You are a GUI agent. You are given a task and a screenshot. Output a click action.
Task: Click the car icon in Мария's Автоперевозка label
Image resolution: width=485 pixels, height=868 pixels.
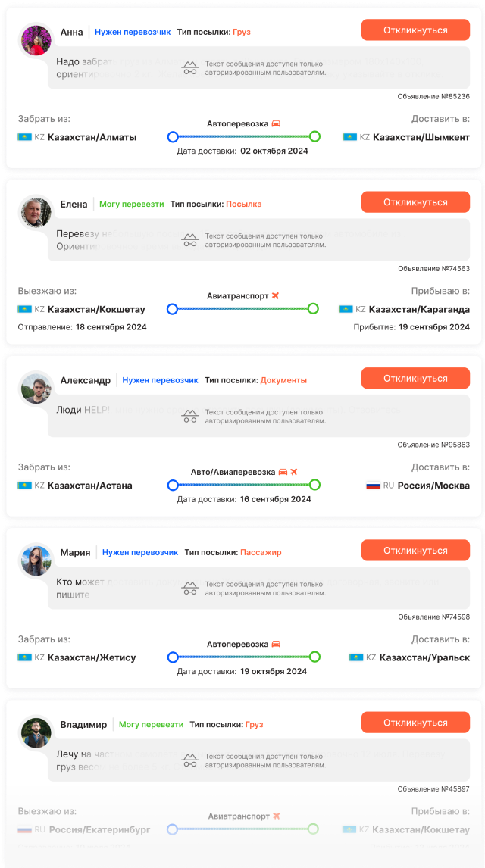click(276, 644)
